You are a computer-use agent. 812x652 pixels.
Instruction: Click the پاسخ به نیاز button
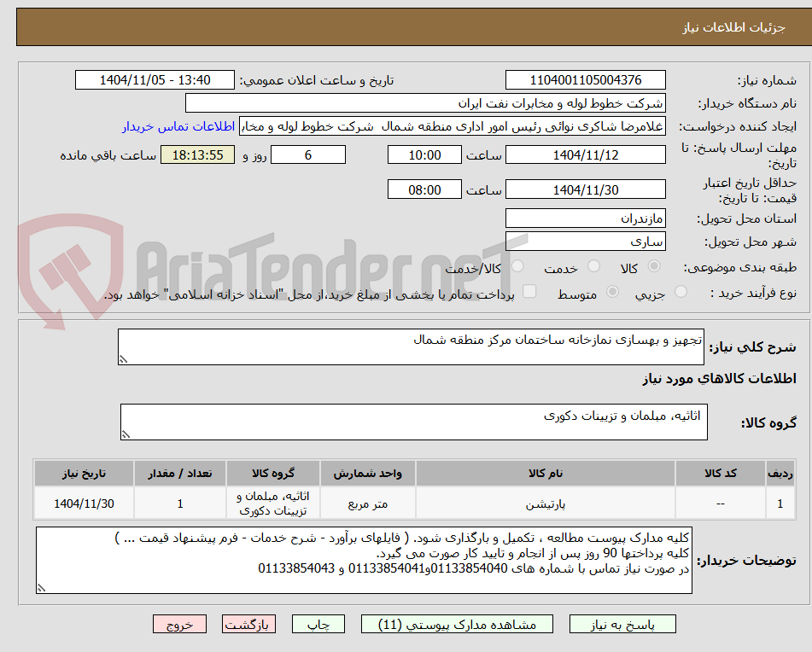coord(622,624)
